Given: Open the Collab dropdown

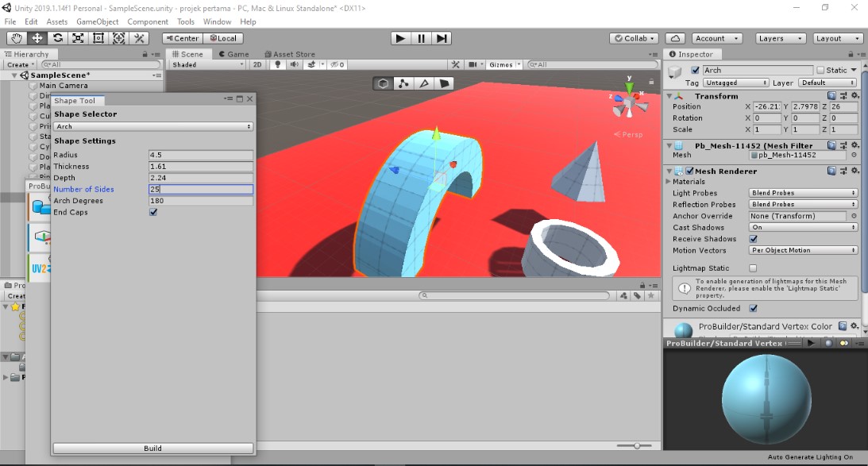Looking at the screenshot, I should tap(634, 38).
